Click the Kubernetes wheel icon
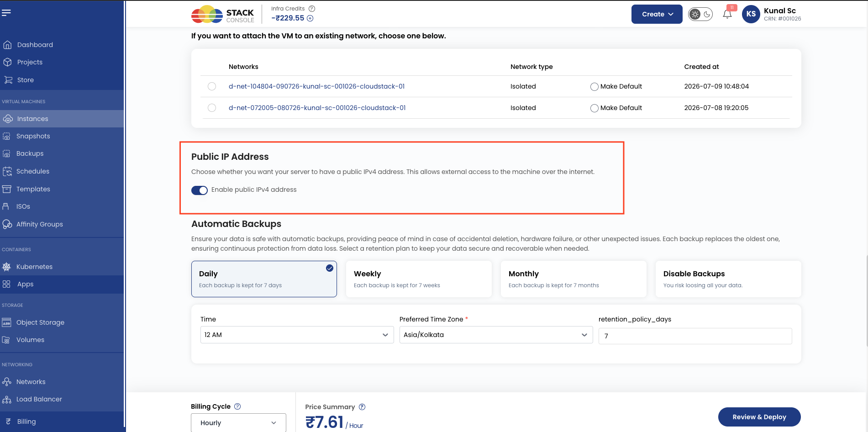 (x=6, y=267)
